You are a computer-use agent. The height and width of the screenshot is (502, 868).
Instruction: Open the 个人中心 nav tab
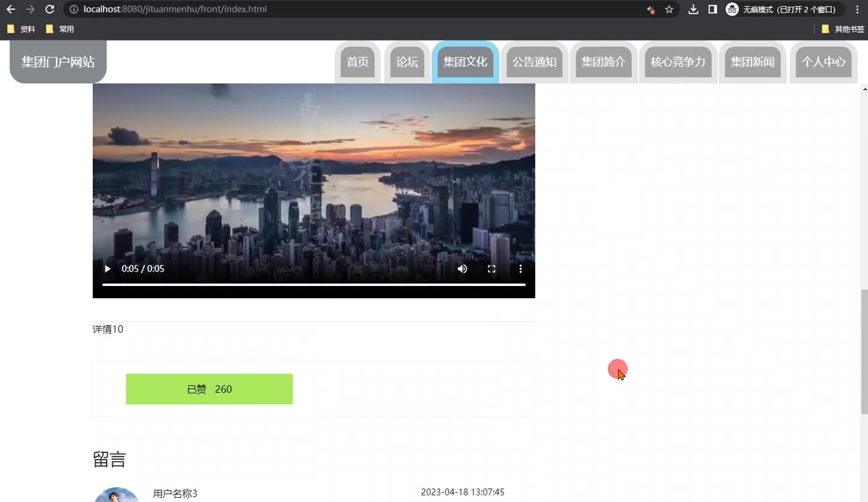823,62
